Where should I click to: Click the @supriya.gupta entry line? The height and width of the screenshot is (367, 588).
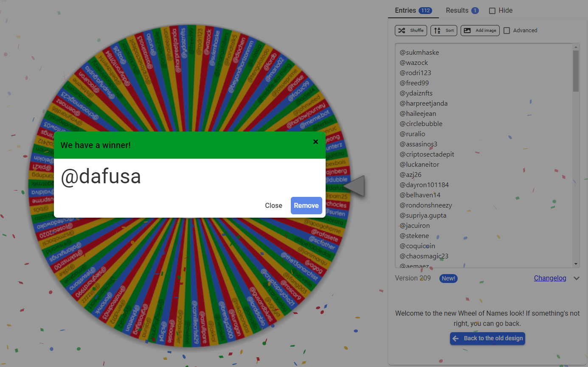click(423, 216)
